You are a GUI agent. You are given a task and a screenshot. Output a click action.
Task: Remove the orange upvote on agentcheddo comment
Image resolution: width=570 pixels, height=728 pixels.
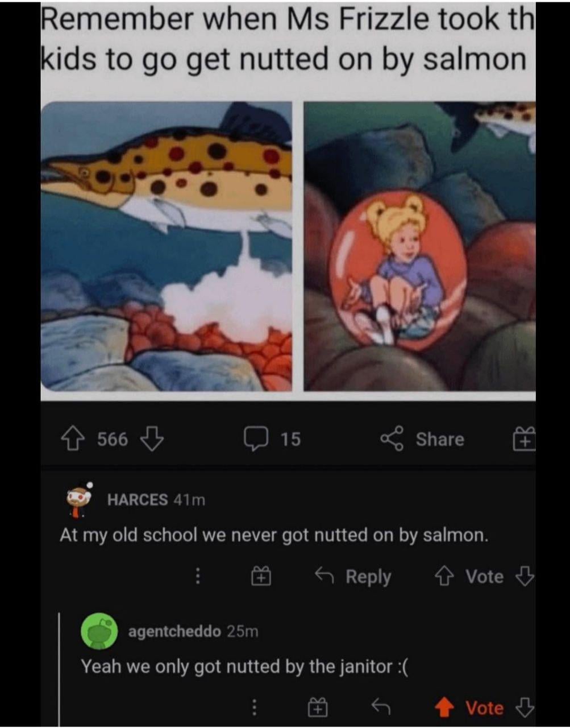(444, 708)
